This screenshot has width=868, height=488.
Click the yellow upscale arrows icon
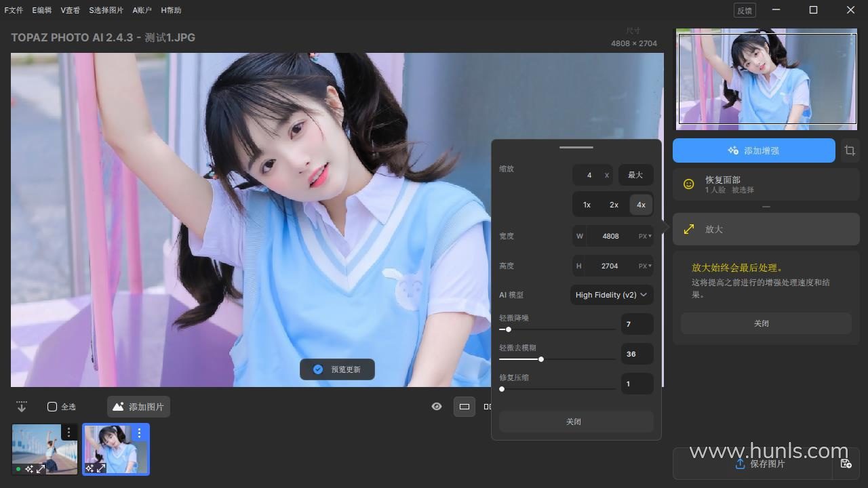688,229
